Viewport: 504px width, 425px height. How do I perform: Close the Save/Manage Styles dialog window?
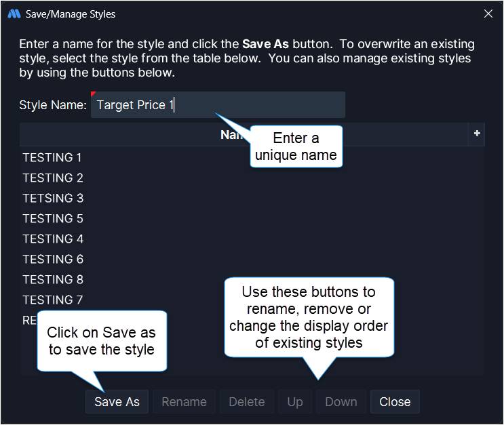[488, 14]
